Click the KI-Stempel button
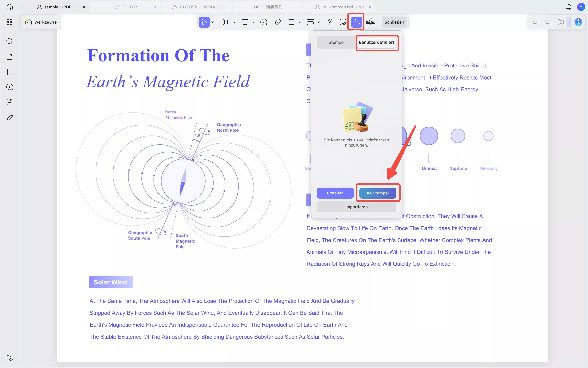588x368 pixels. coord(378,193)
